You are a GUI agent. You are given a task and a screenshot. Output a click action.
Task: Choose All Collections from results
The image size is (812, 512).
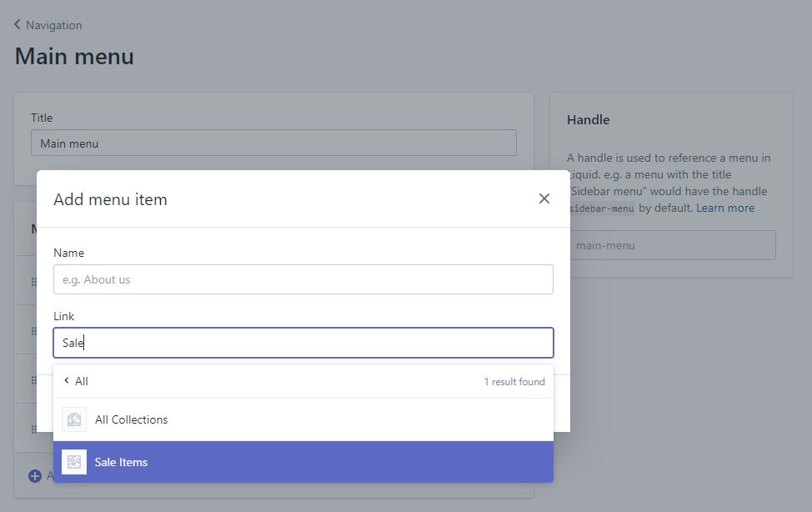pyautogui.click(x=303, y=419)
